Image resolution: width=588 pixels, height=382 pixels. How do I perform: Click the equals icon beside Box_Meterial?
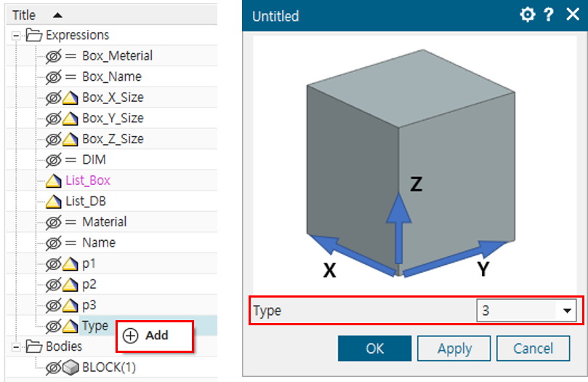coord(71,56)
